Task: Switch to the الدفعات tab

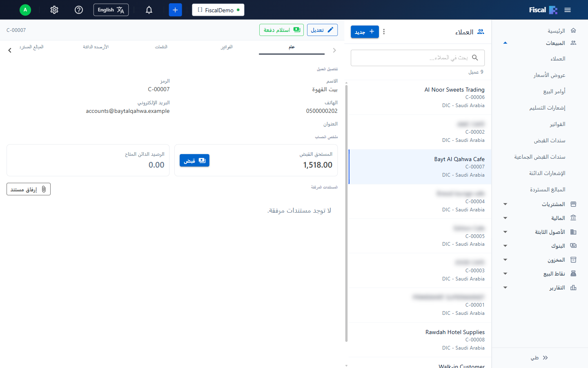Action: coord(161,47)
